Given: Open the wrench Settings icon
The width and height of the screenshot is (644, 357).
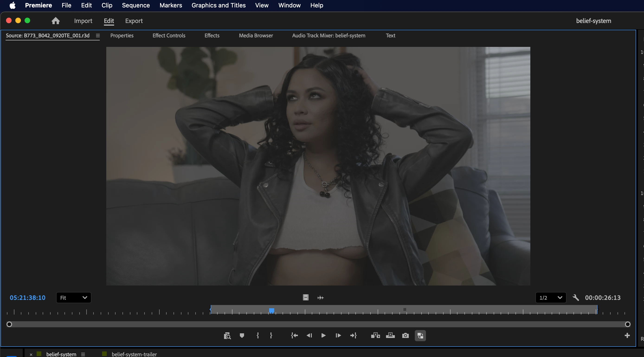Looking at the screenshot, I should pos(576,298).
